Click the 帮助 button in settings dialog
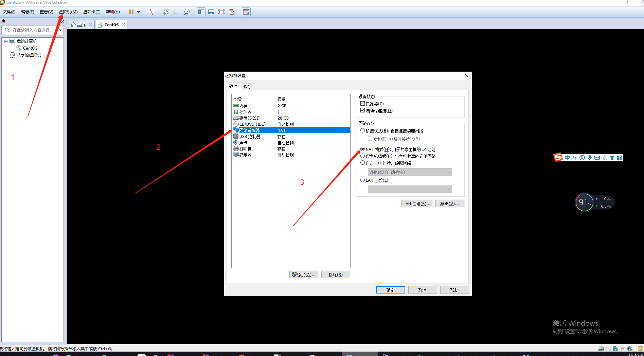Screen dimensions: 644x356 454,290
